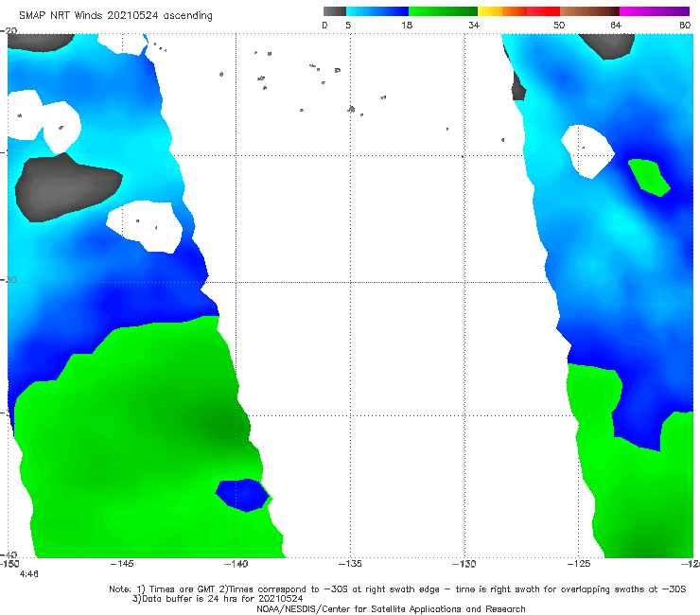Click the latitude label '-30'

(8, 279)
